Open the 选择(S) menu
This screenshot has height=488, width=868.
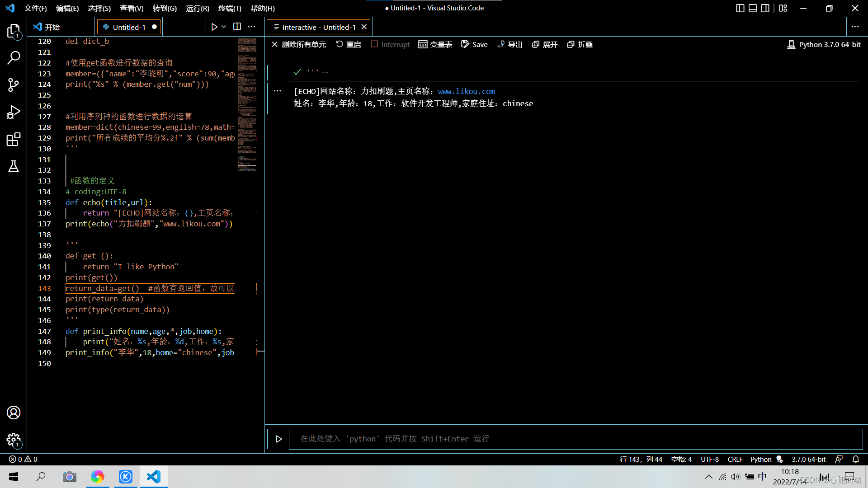tap(99, 8)
